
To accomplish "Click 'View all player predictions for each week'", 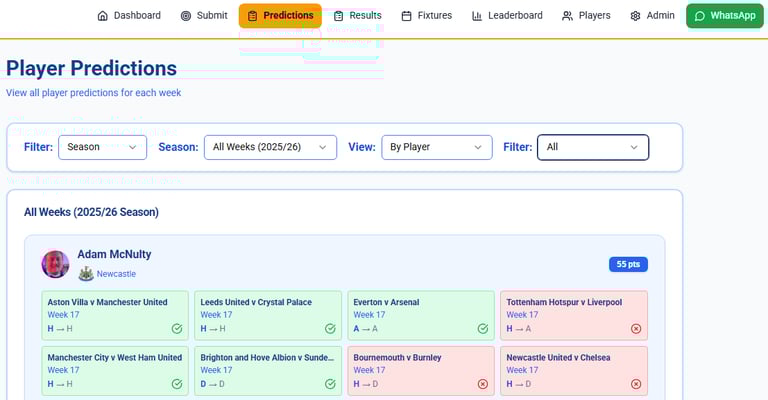I will [94, 93].
